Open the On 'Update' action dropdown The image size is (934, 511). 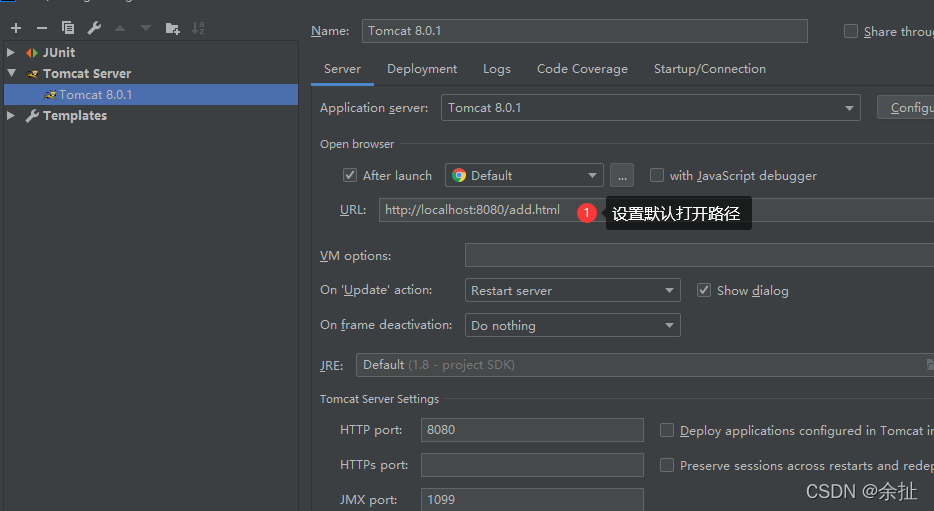[572, 291]
